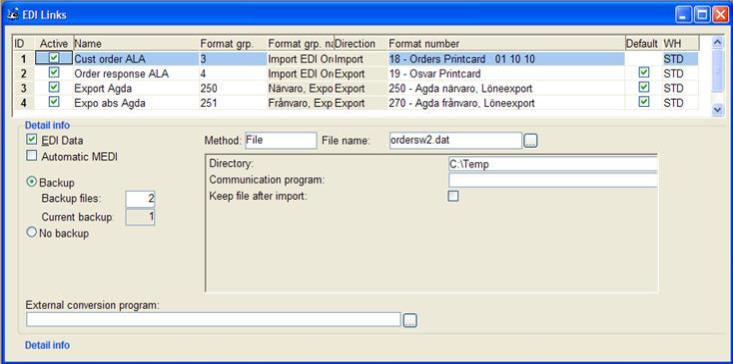The image size is (733, 364).
Task: Click the Current backup value field
Action: 140,217
